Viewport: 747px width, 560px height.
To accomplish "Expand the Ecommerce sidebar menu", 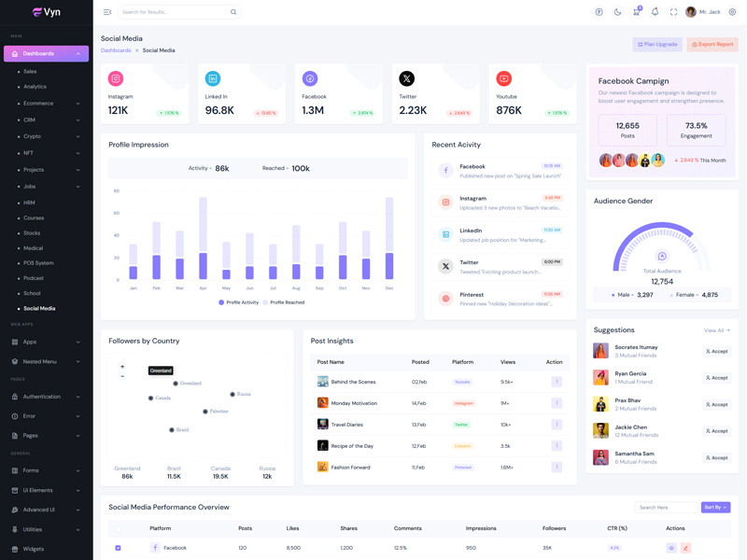I will click(x=47, y=104).
